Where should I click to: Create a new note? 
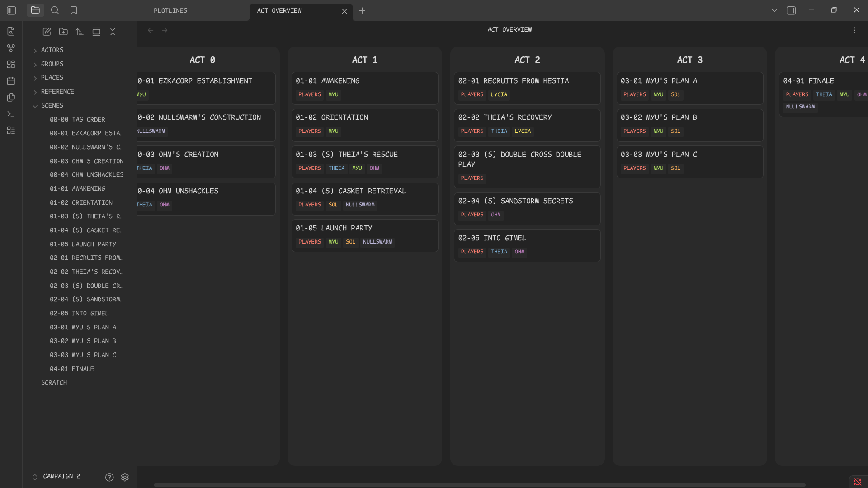click(x=47, y=32)
